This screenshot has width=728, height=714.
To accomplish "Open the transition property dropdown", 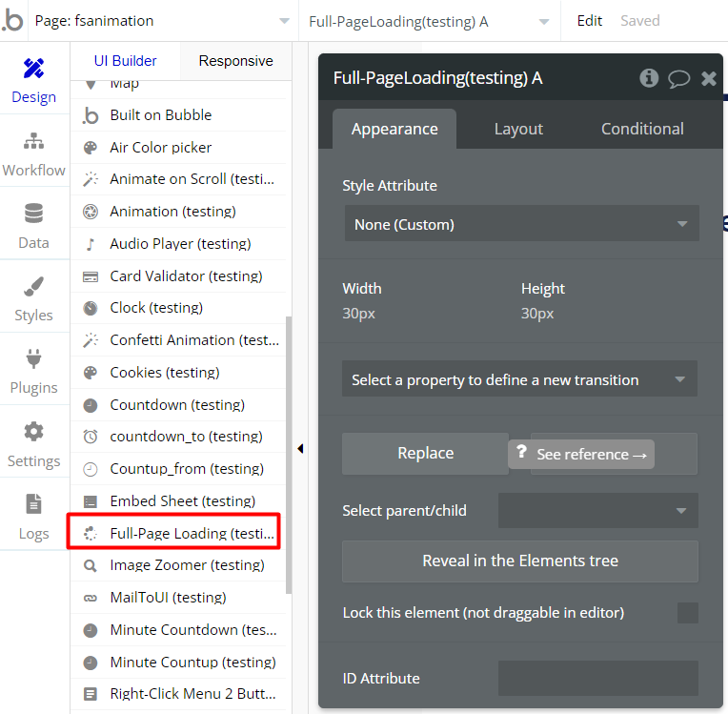I will tap(519, 379).
